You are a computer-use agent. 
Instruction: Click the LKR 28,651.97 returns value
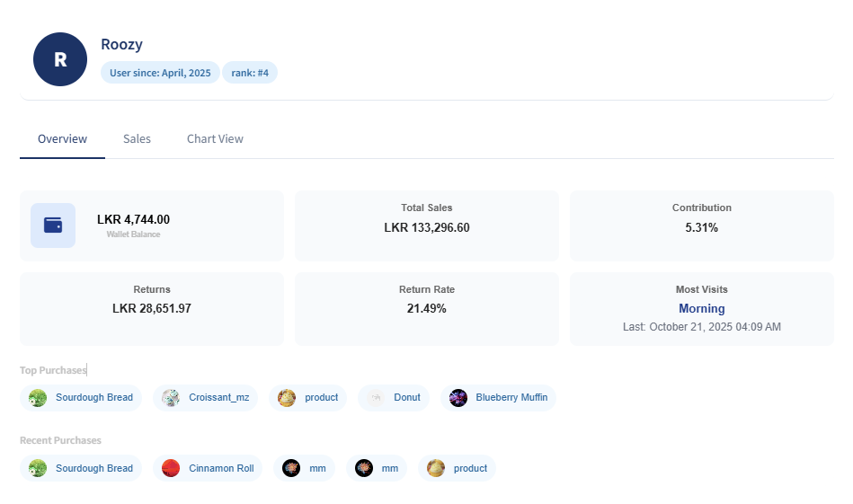[152, 309]
